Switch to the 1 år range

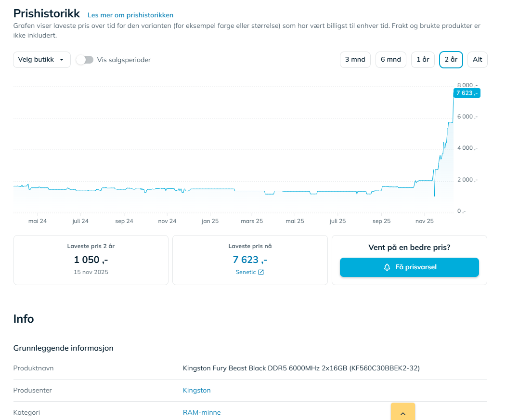click(x=423, y=60)
